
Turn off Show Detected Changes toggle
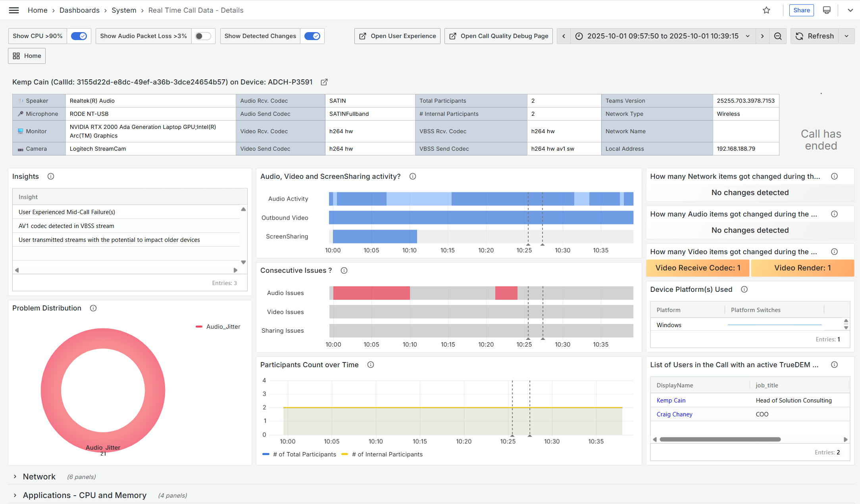click(312, 36)
